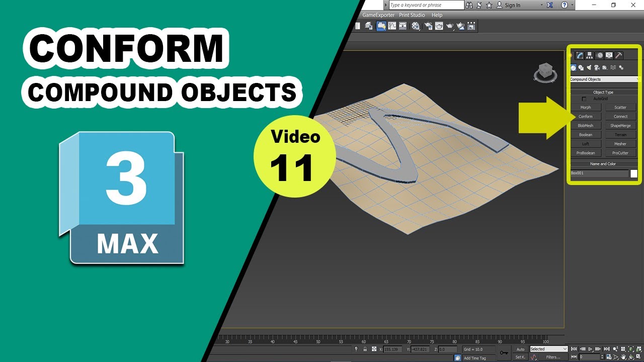This screenshot has height=362, width=644.
Task: Click the Scatter button
Action: 620,108
